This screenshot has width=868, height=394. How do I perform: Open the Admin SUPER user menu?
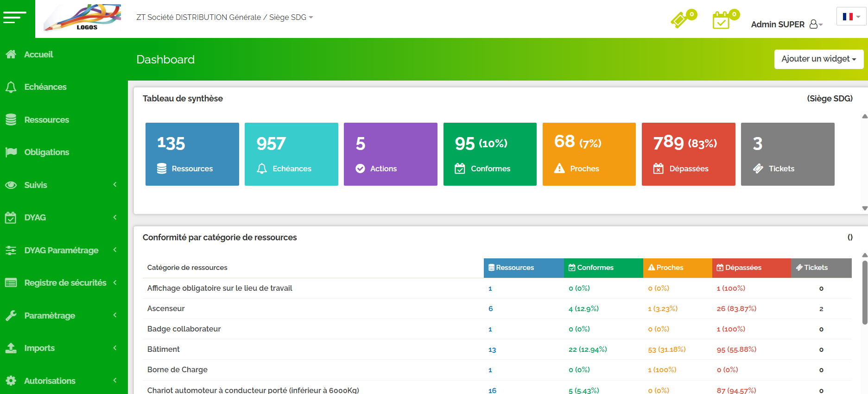pos(786,25)
